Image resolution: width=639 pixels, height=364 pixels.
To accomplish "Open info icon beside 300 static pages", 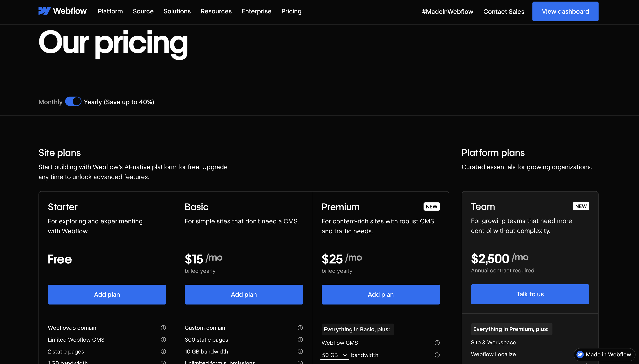I will click(300, 339).
